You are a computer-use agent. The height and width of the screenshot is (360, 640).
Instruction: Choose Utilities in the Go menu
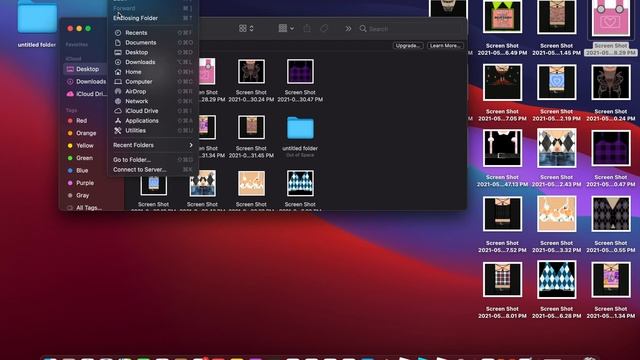click(x=153, y=131)
